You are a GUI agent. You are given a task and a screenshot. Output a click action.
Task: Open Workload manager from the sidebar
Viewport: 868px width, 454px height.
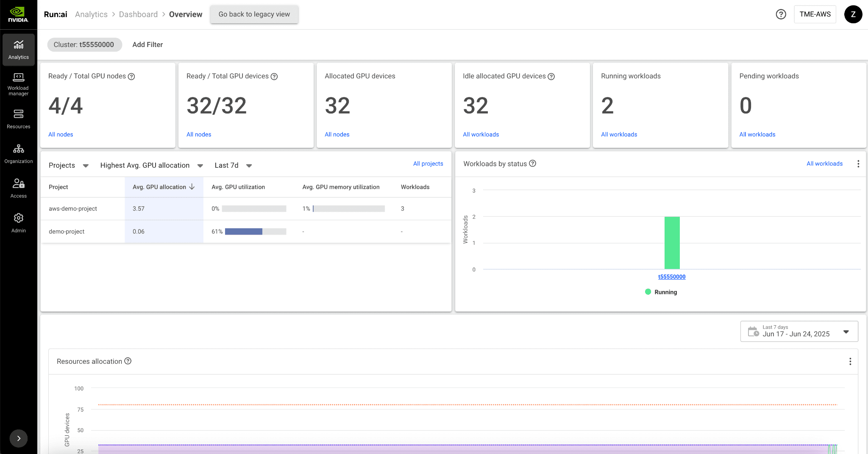(19, 84)
